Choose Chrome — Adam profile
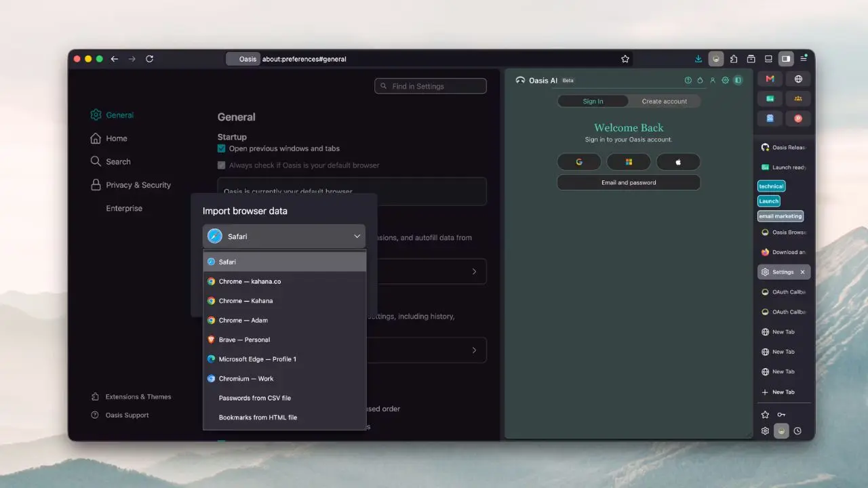This screenshot has height=488, width=868. [285, 320]
